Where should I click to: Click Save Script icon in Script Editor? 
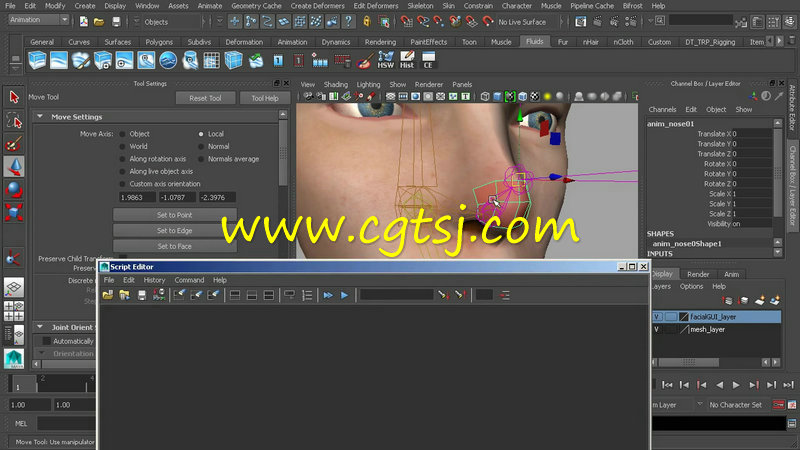[x=142, y=295]
